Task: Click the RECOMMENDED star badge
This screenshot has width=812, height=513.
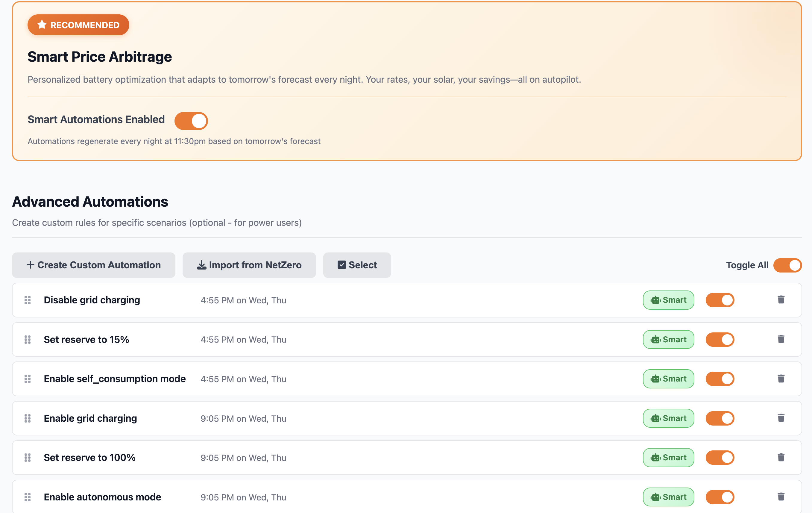Action: pos(78,25)
